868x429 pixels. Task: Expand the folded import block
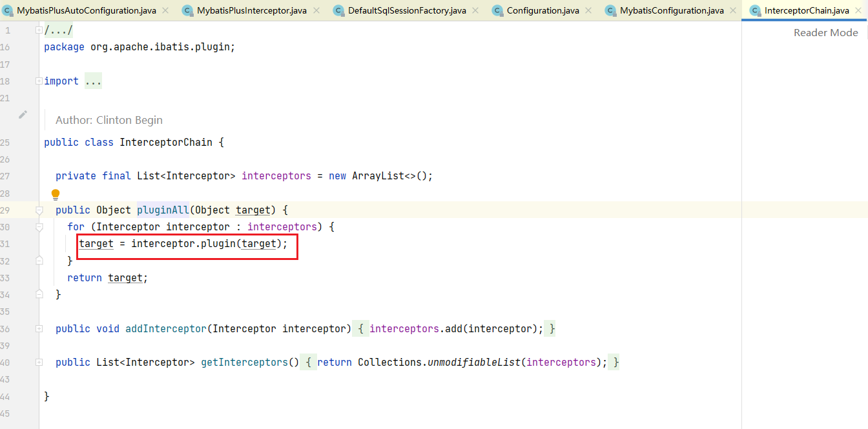[39, 81]
